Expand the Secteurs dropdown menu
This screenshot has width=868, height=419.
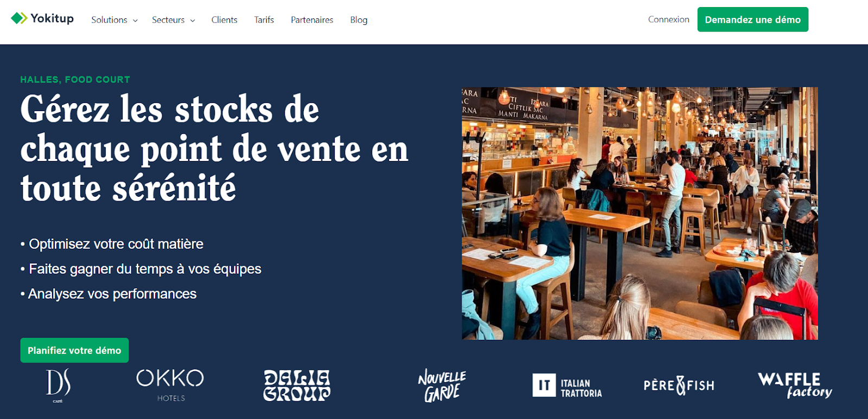click(174, 20)
